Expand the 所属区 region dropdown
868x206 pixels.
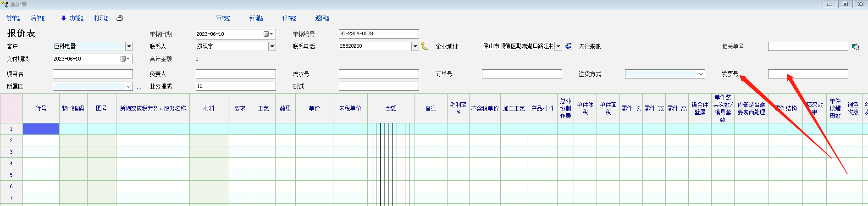(x=128, y=86)
